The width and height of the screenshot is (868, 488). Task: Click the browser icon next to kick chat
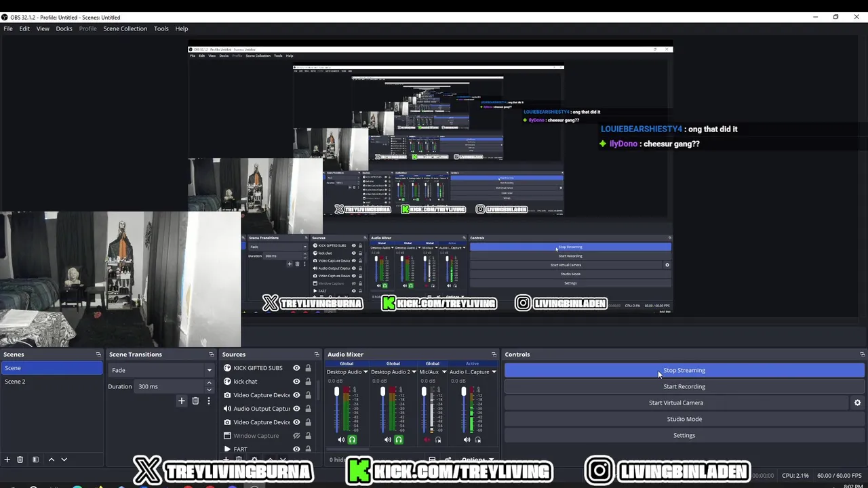point(227,382)
